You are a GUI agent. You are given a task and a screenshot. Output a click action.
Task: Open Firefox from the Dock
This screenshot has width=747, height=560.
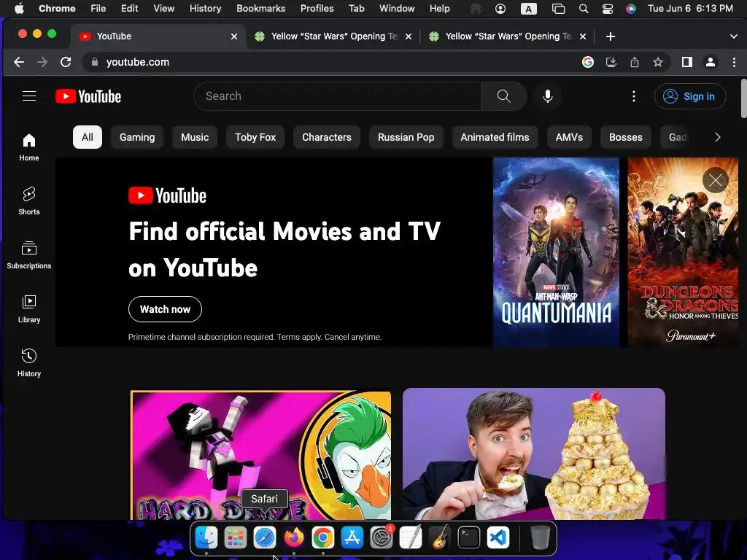coord(294,537)
